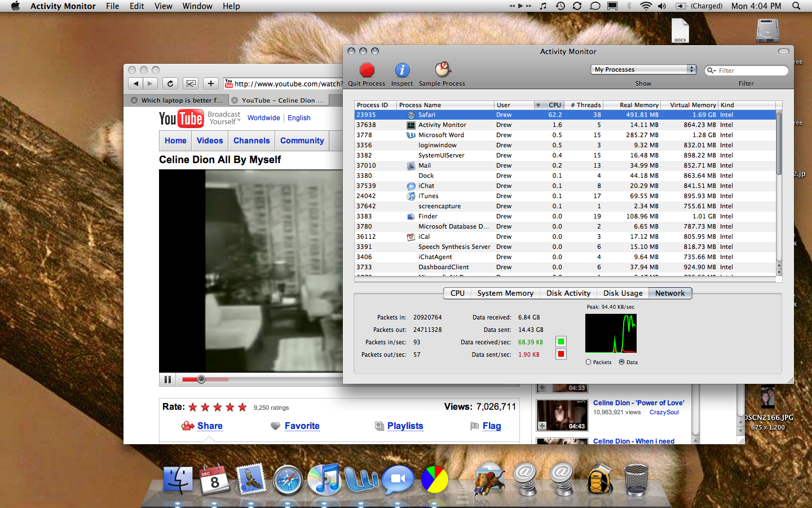Click Safari's back navigation arrow
Screen dimensions: 812x508
[x=135, y=84]
